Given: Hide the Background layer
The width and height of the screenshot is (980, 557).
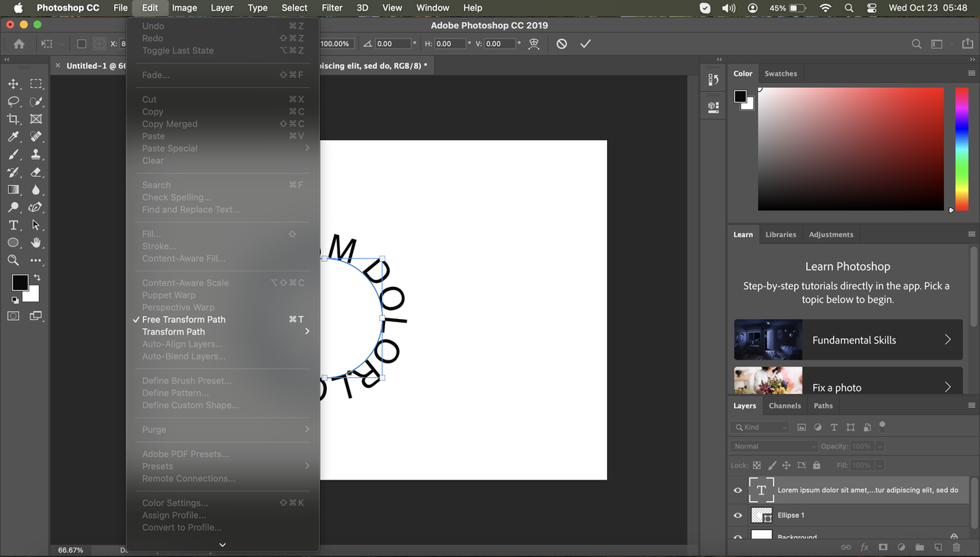Looking at the screenshot, I should point(737,537).
